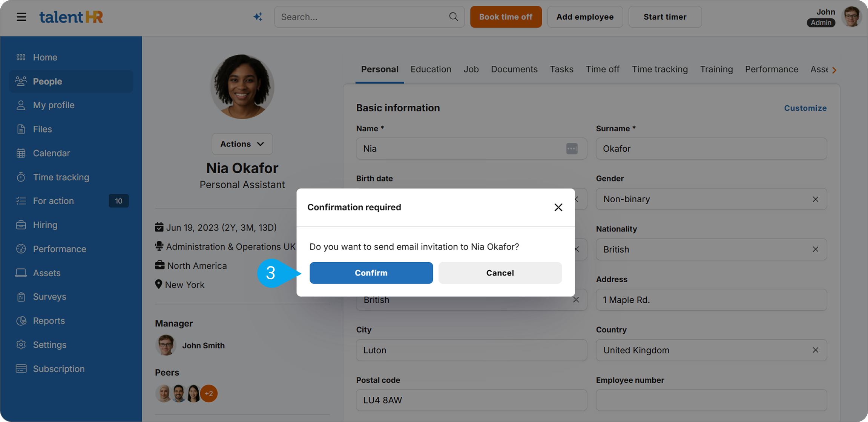Click the Customize link
This screenshot has height=422, width=868.
[x=805, y=108]
